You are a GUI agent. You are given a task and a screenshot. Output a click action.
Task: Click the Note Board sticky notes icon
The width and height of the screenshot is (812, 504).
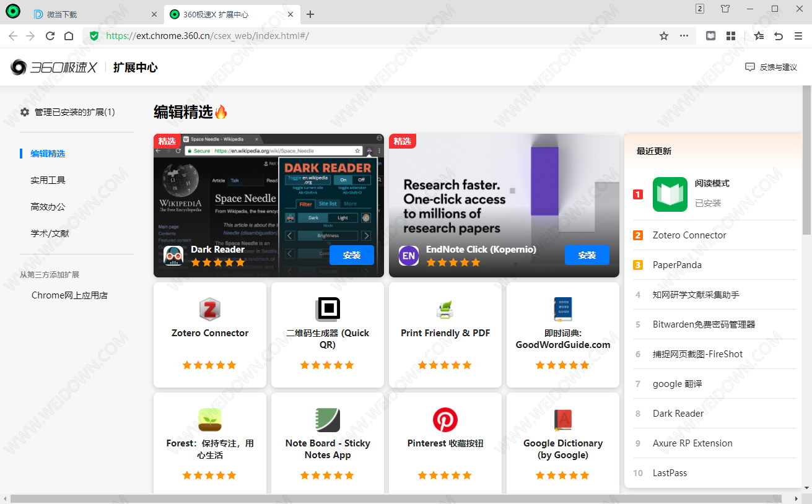(328, 419)
